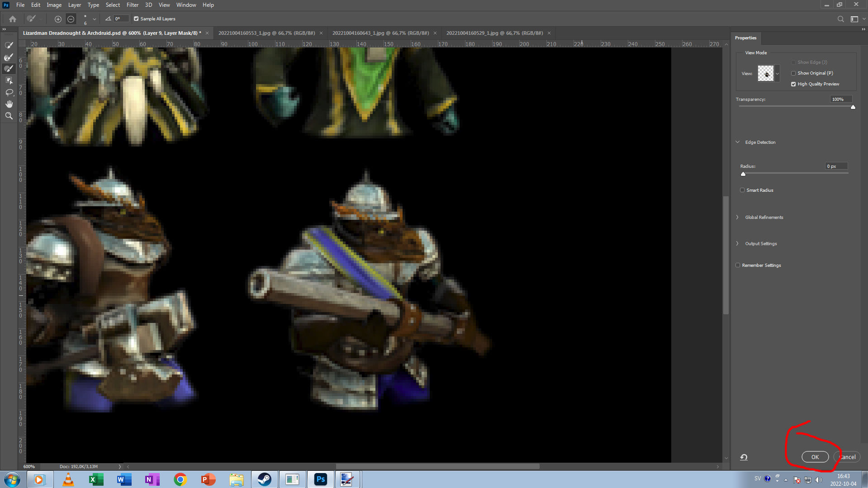868x488 pixels.
Task: Switch to 20221004160553_1.jpg tab
Action: [266, 33]
